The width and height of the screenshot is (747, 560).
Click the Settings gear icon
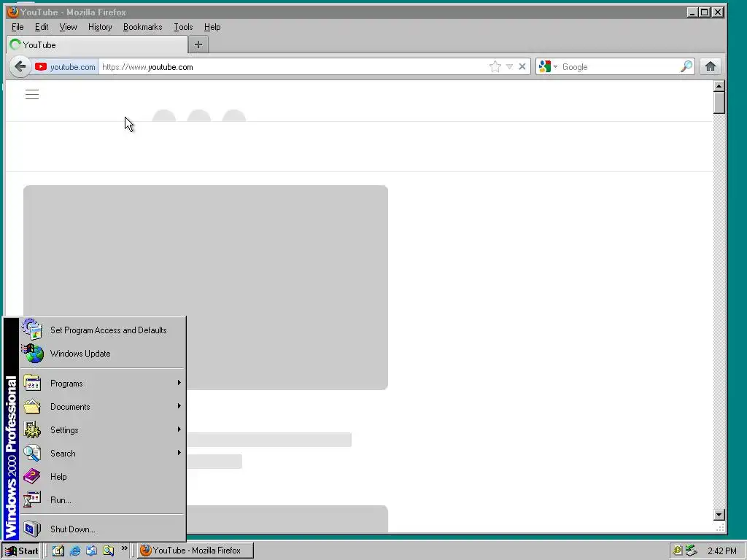[32, 430]
